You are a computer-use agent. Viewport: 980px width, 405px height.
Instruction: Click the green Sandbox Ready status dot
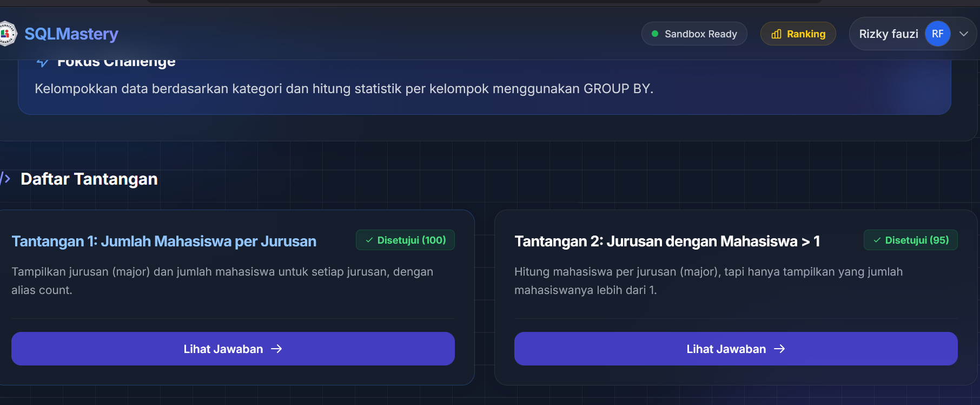point(655,34)
